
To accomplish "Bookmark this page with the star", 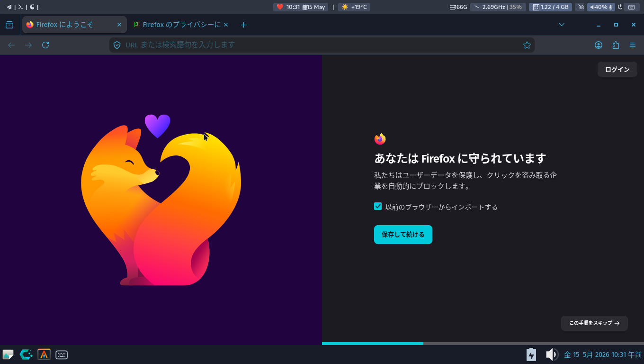I will coord(527,45).
